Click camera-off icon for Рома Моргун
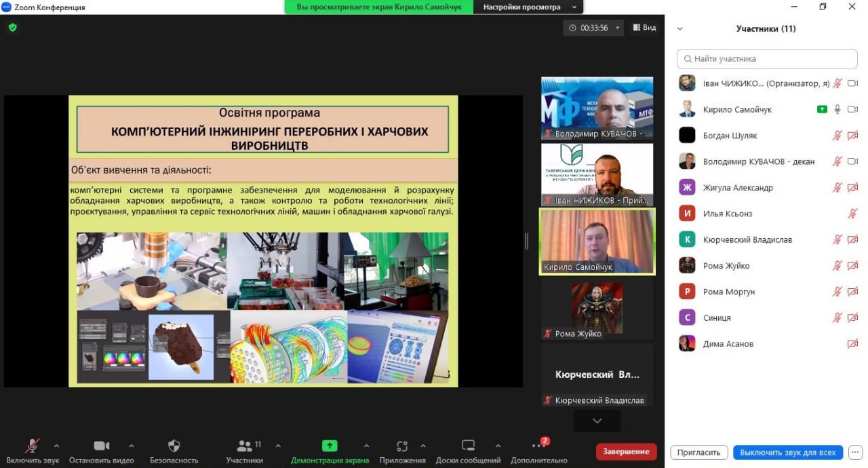 853,292
